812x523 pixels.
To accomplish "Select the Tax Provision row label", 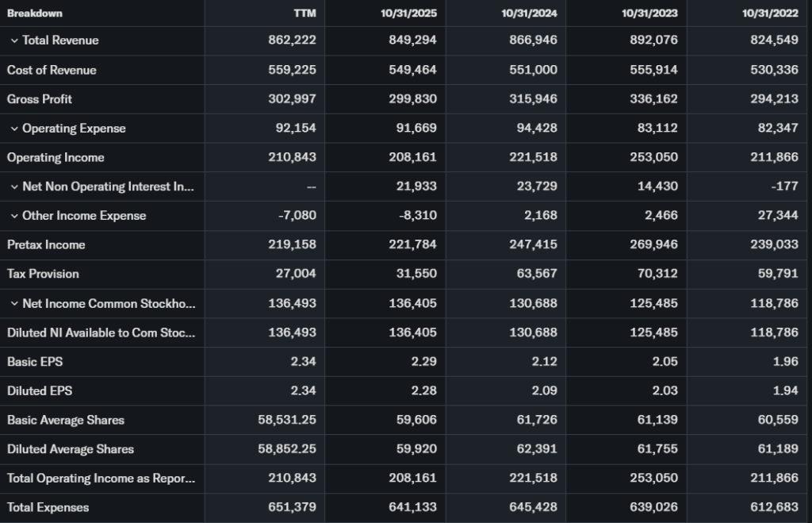I will coord(44,274).
